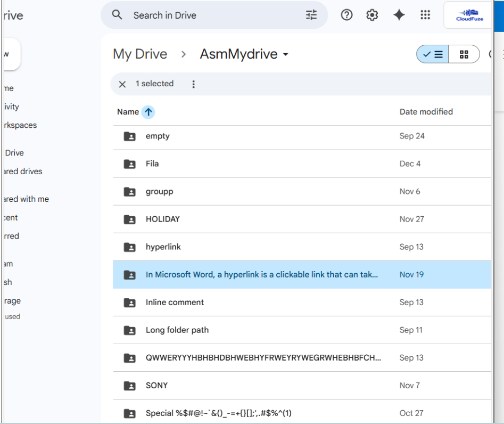
Task: Click the shared folder icon beside Fila
Action: 129,164
